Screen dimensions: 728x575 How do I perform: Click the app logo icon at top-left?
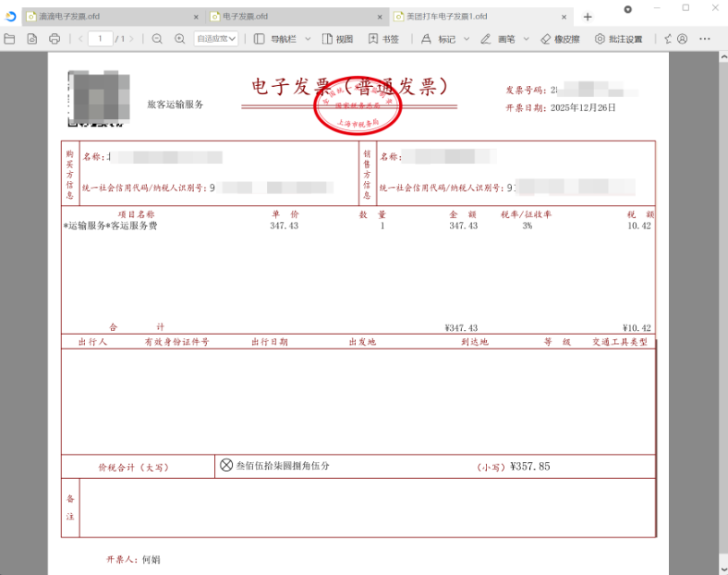coord(10,17)
